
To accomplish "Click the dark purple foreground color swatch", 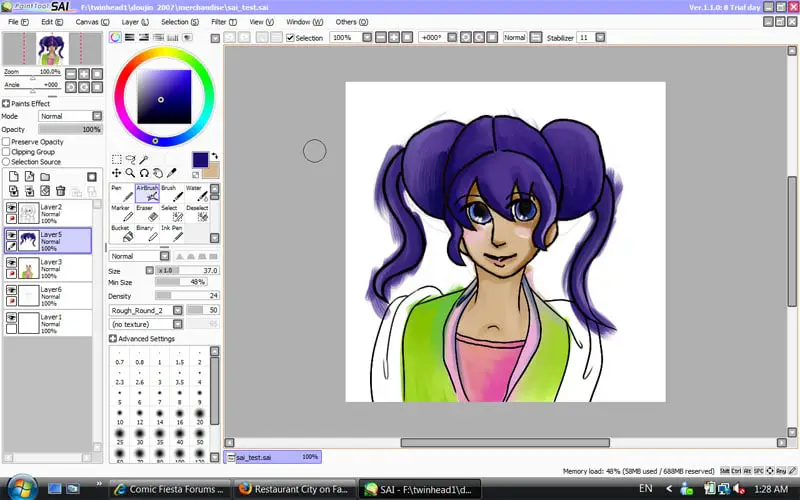I will 200,159.
